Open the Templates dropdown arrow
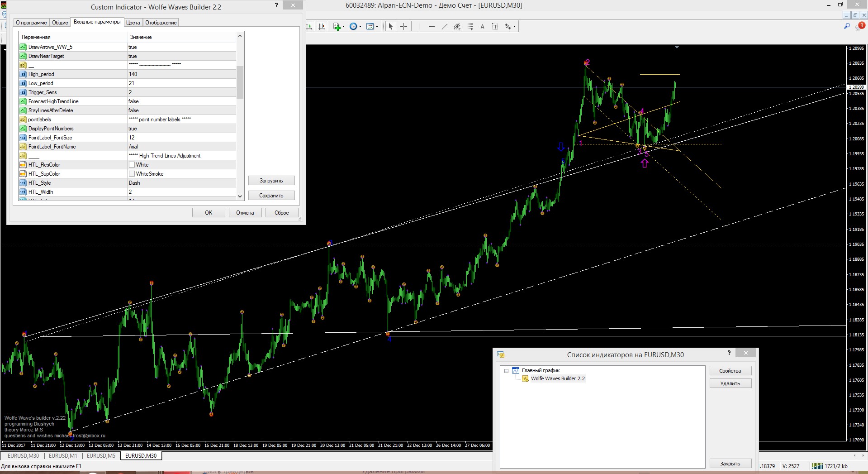Screen dimensions: 868x474 pos(377,27)
